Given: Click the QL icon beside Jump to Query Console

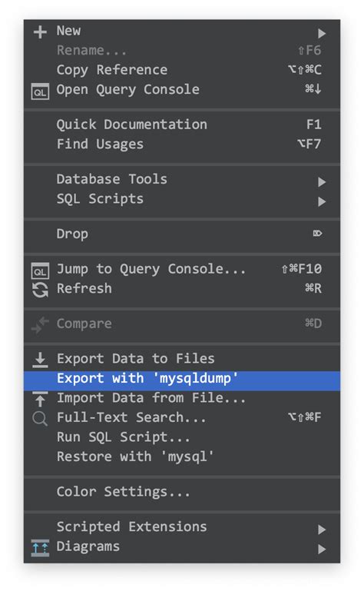Looking at the screenshot, I should coord(40,271).
